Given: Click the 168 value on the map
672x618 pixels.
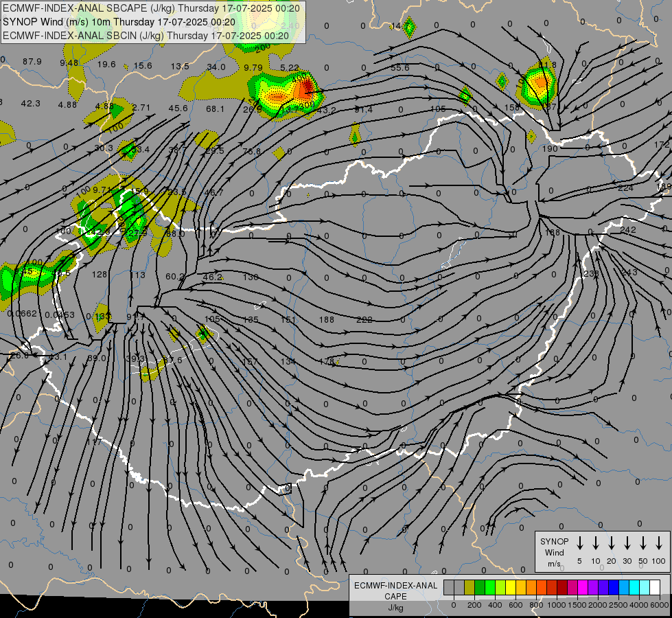Looking at the screenshot, I should (553, 233).
